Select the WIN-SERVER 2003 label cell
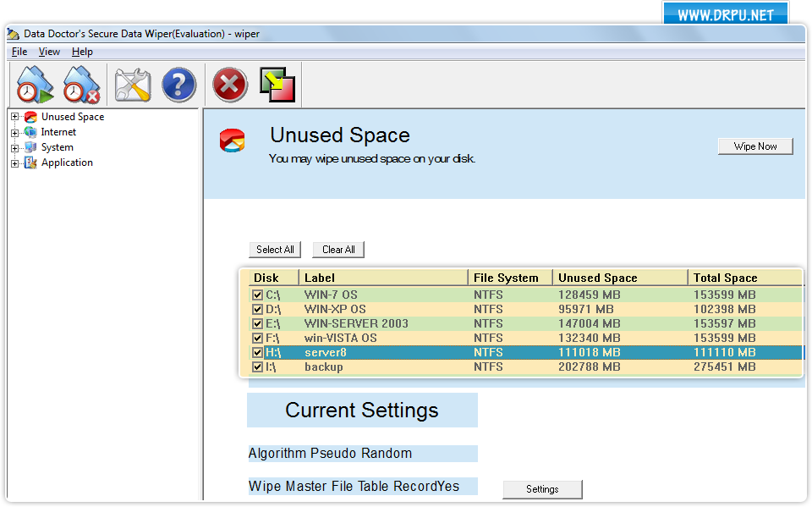Screen dimensions: 812x507 pos(356,324)
